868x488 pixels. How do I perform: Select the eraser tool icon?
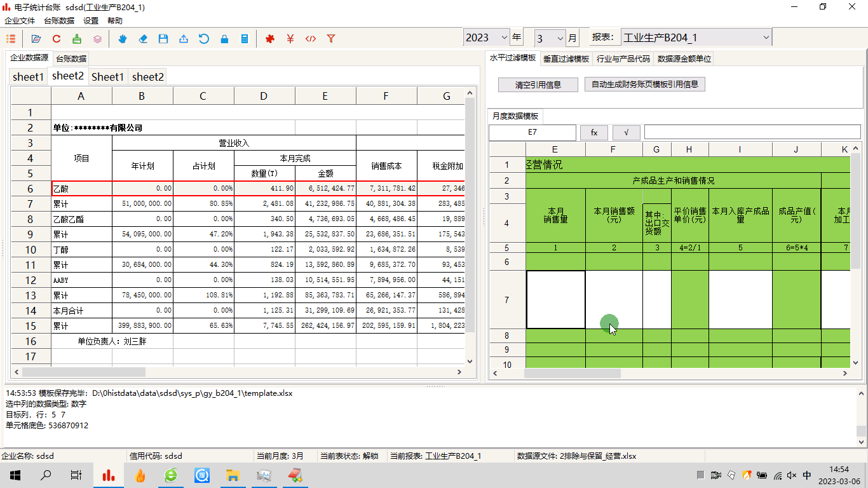[x=143, y=39]
